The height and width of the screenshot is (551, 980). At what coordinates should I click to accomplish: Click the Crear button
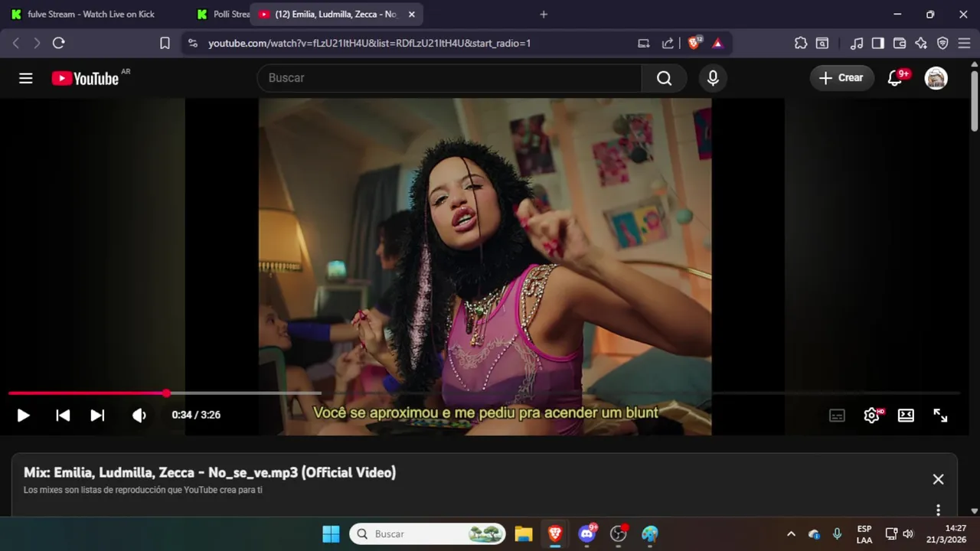tap(841, 78)
